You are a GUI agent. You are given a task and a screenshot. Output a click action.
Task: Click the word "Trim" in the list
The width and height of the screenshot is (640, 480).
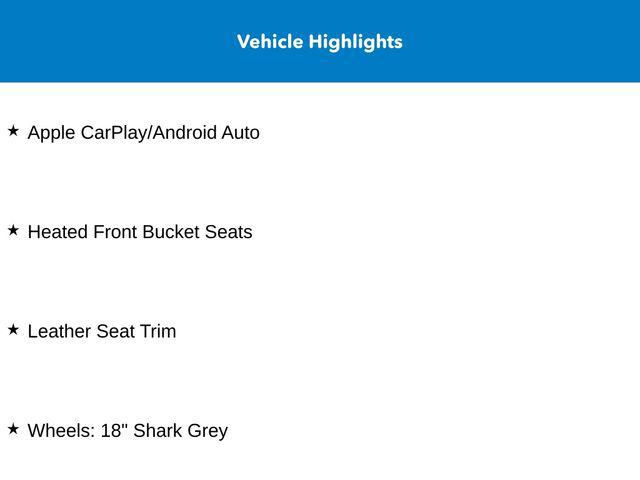click(158, 331)
